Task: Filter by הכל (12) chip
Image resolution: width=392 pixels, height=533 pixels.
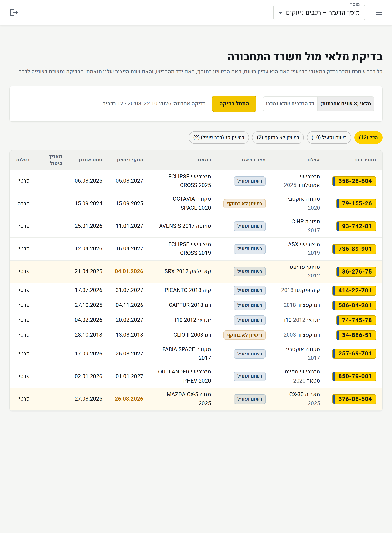Action: click(368, 137)
